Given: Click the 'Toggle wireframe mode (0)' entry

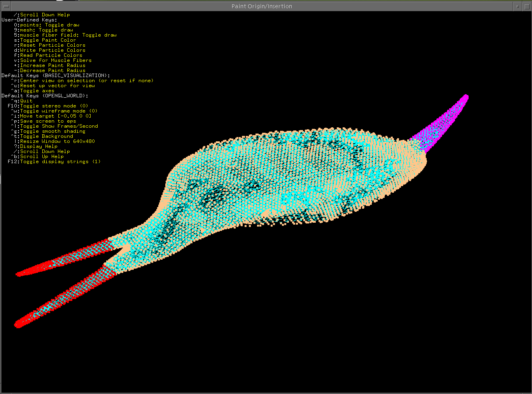Looking at the screenshot, I should (x=58, y=111).
